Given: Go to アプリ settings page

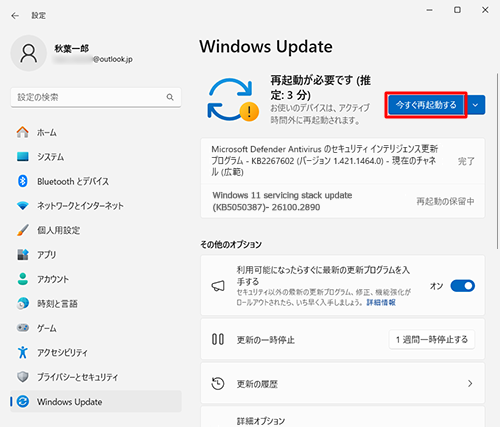Looking at the screenshot, I should (96, 255).
